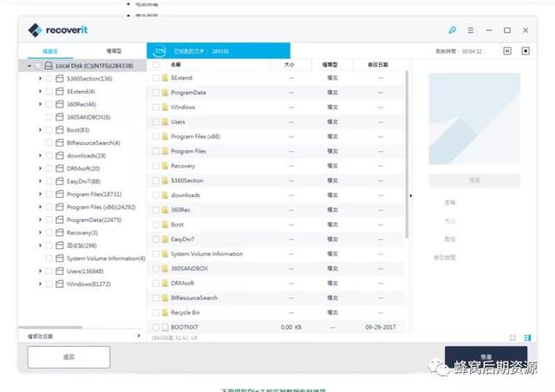Click the file list vertical scrollbar
This screenshot has width=555, height=392.
point(407,154)
